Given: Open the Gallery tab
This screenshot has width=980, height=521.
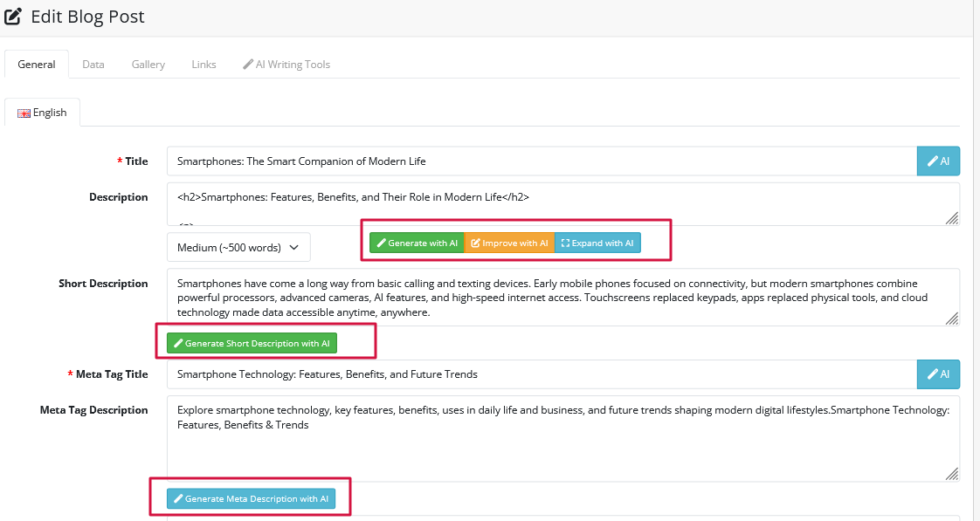Looking at the screenshot, I should coord(148,65).
